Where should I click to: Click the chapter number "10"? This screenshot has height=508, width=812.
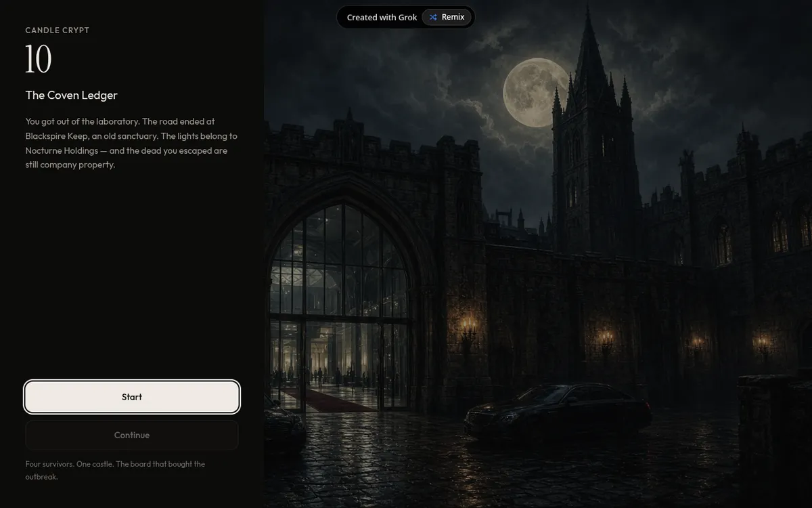coord(39,60)
